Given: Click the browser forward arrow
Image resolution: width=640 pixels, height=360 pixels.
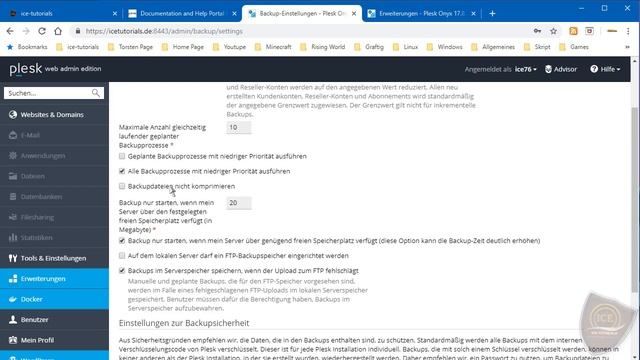Looking at the screenshot, I should (26, 31).
